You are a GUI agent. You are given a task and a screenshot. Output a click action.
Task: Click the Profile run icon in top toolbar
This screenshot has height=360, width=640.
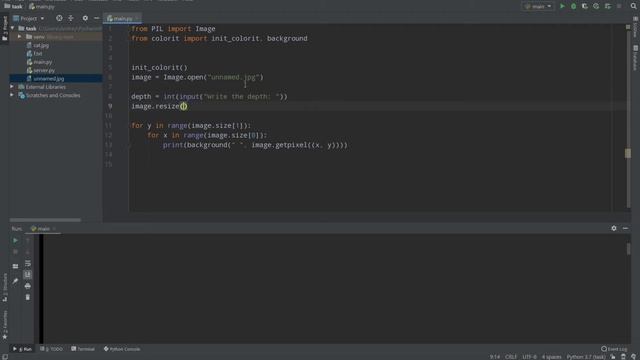point(596,6)
